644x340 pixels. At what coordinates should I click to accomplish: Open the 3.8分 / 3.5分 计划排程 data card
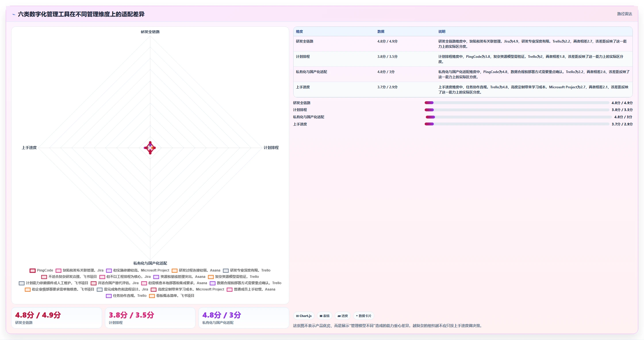(150, 318)
